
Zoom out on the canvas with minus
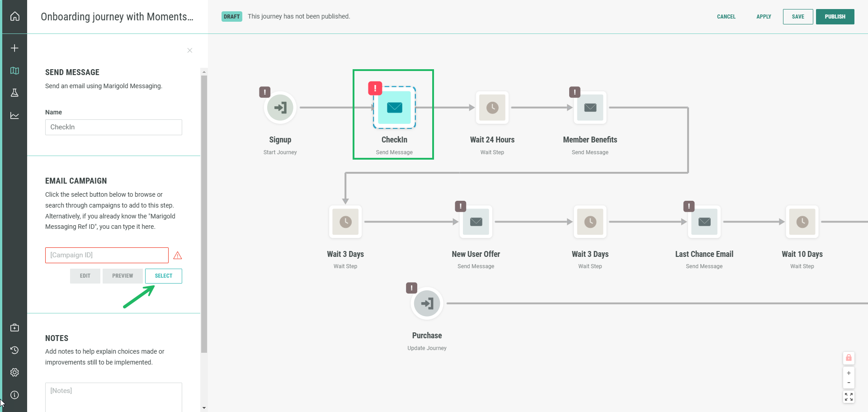[849, 383]
